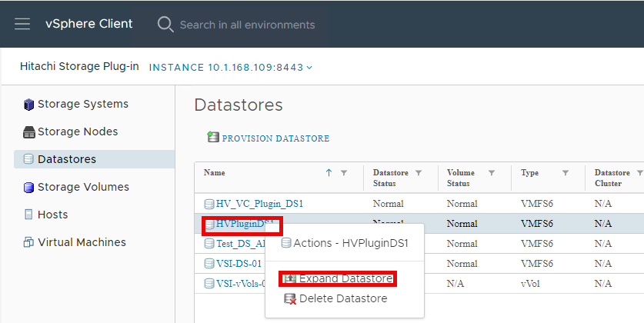Type in the Search in all environments field
The image size is (644, 323).
[246, 25]
